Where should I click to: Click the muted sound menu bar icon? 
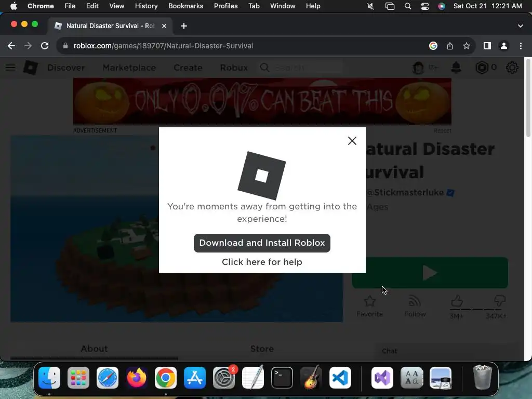pyautogui.click(x=371, y=6)
